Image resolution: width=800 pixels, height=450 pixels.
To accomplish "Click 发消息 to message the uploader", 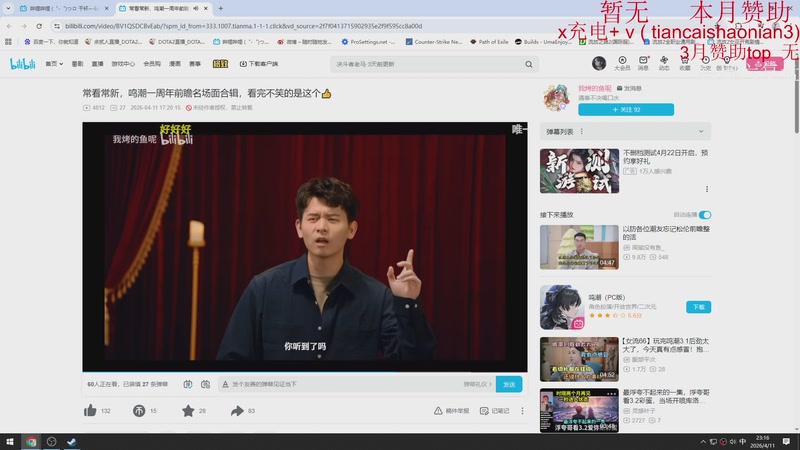I will pos(629,88).
